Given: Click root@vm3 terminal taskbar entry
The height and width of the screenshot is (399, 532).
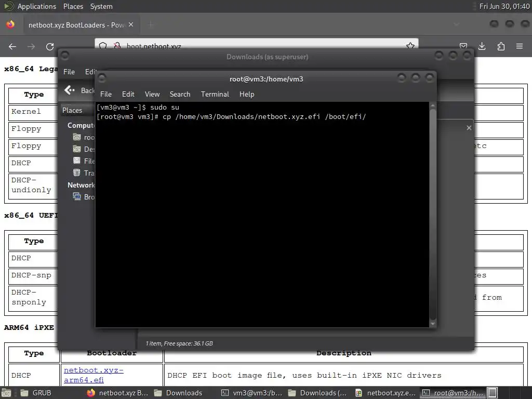Looking at the screenshot, I should coord(453,393).
